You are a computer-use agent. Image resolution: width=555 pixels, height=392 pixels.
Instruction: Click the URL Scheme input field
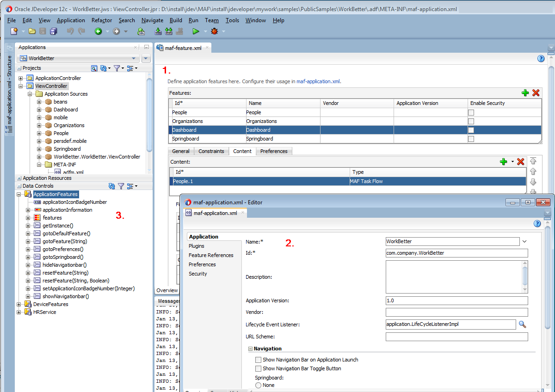point(456,337)
